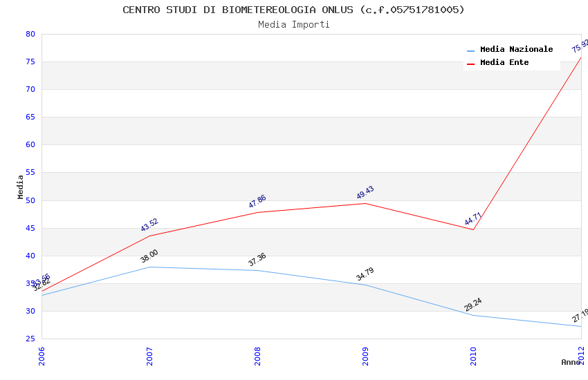Click the Anno x-axis title
The image size is (588, 380).
(x=571, y=362)
